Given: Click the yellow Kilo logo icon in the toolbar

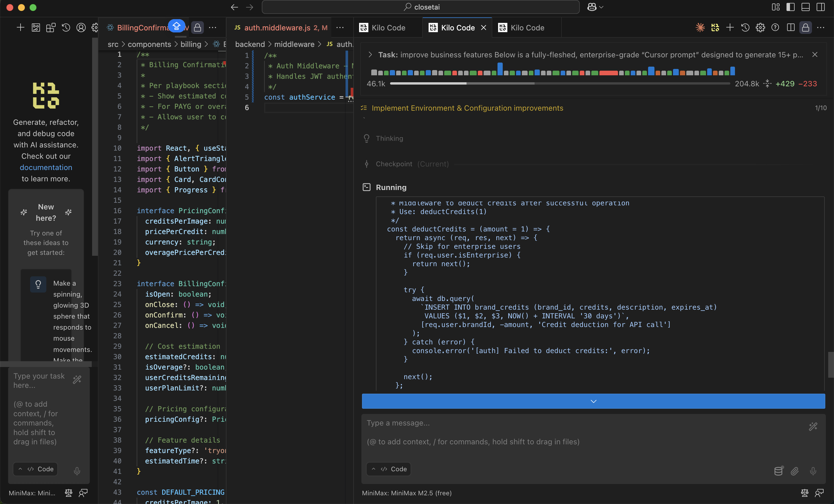Looking at the screenshot, I should click(715, 28).
